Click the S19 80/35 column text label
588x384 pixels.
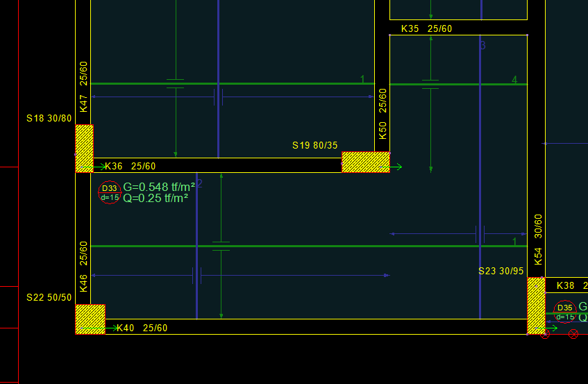pos(314,146)
